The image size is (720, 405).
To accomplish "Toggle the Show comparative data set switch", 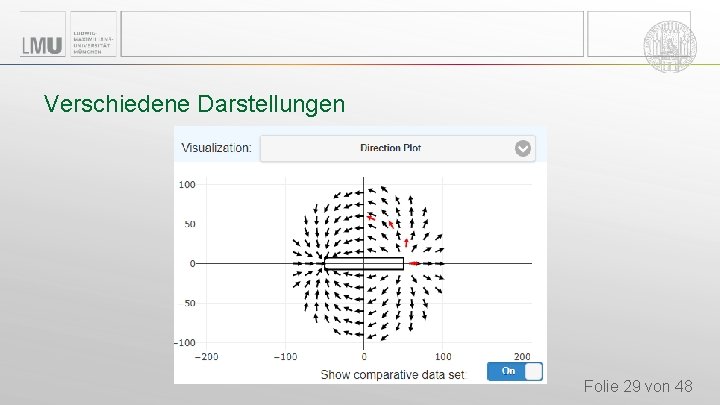I will tap(515, 371).
